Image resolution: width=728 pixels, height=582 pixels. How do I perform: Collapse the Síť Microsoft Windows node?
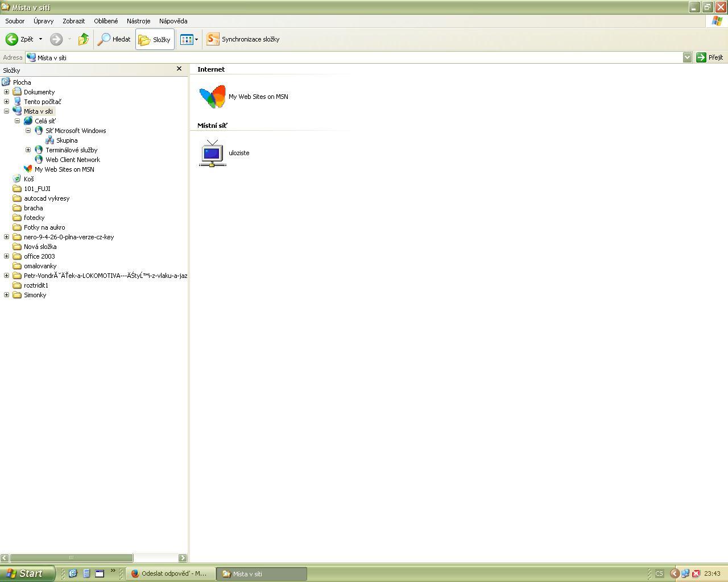(28, 131)
